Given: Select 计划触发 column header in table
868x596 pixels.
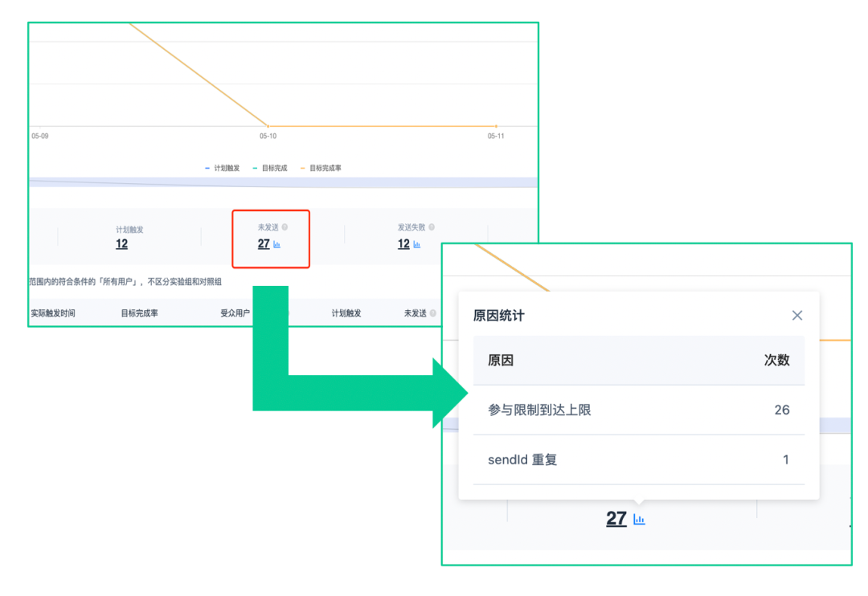Looking at the screenshot, I should (346, 313).
